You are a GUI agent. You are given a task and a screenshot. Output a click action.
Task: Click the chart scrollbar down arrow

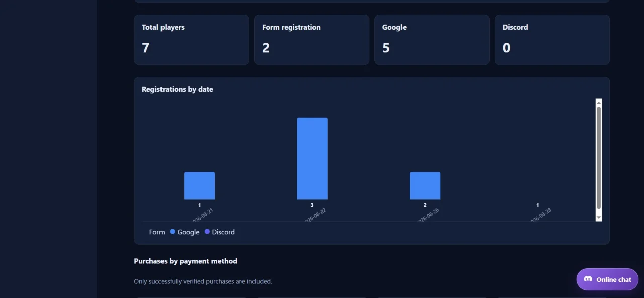coord(599,218)
